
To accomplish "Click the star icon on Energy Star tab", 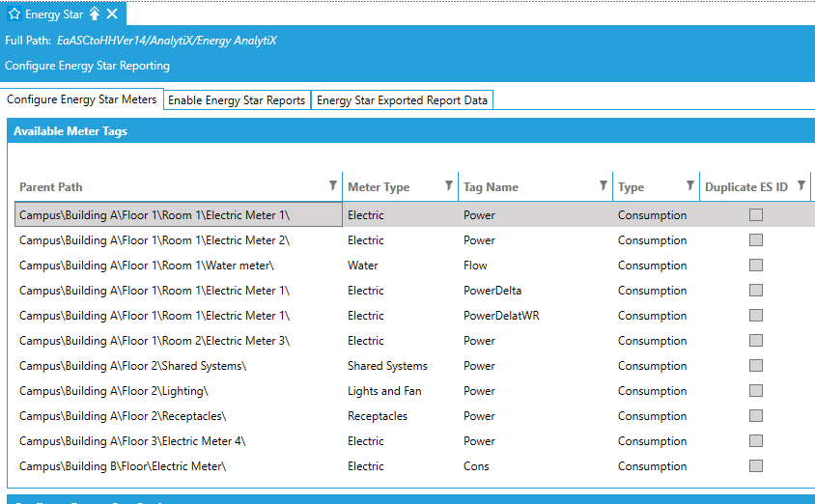I will pyautogui.click(x=14, y=14).
